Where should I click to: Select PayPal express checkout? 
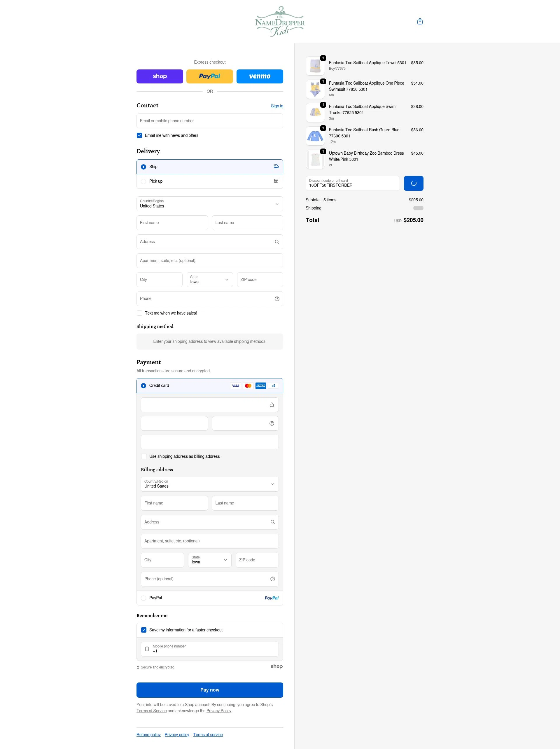(x=210, y=76)
